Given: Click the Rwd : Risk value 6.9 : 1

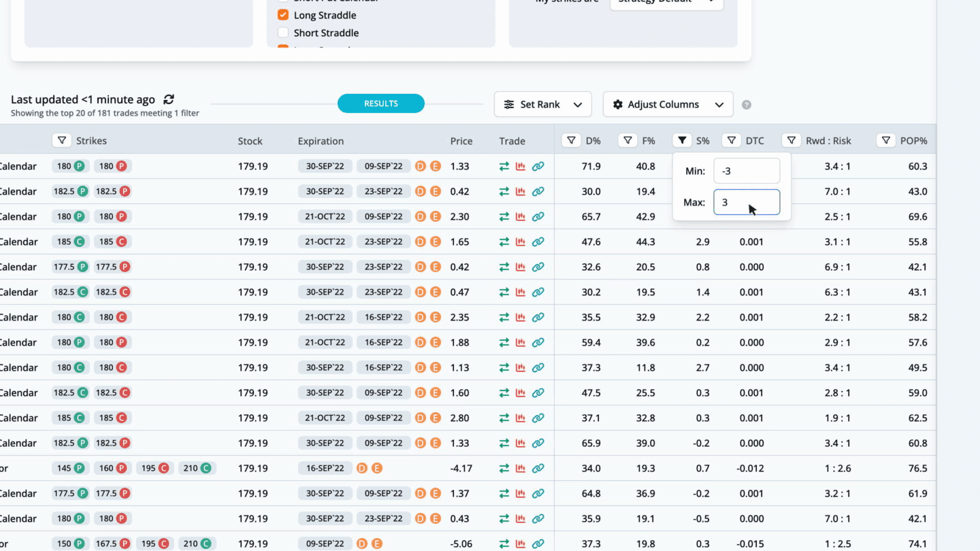Looking at the screenshot, I should tap(837, 267).
